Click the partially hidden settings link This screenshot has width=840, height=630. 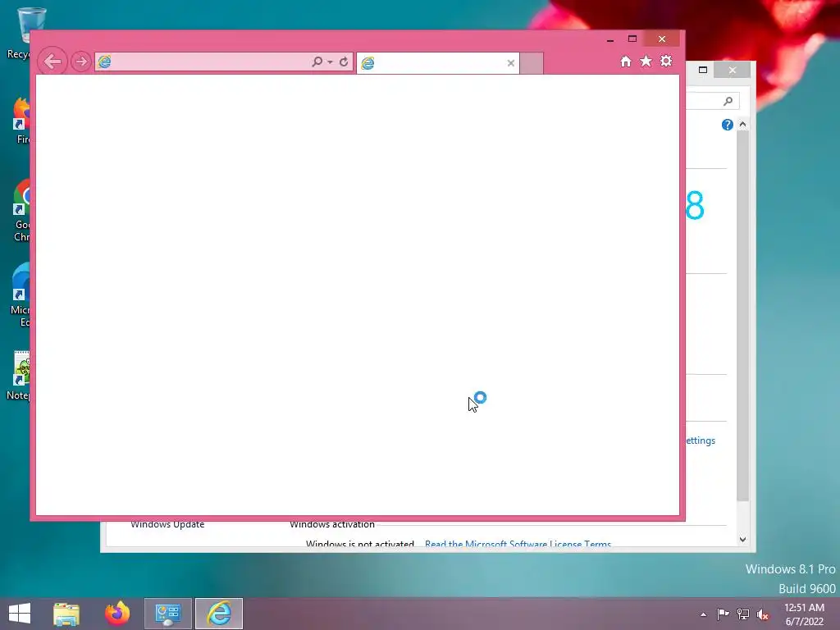pos(701,441)
